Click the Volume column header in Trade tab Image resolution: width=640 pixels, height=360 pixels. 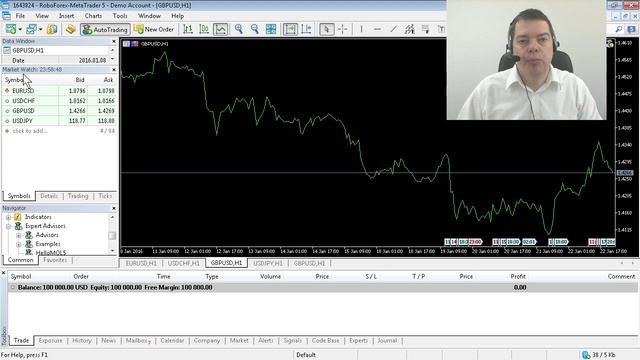pos(270,276)
